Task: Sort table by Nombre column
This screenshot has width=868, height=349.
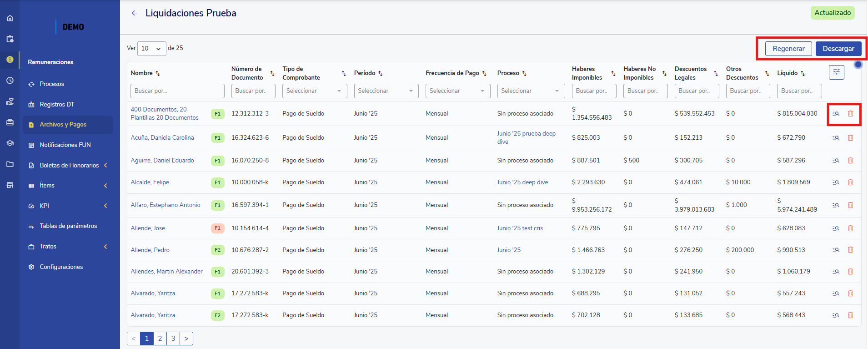Action: 158,73
